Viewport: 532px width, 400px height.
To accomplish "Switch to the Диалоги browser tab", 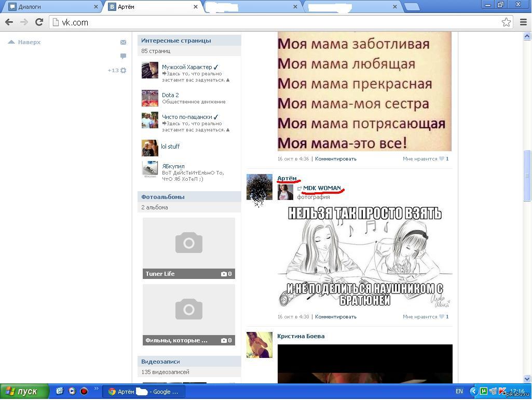I will click(x=52, y=7).
